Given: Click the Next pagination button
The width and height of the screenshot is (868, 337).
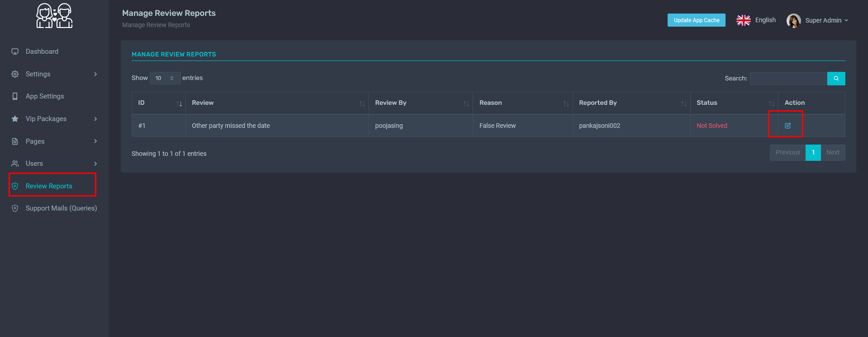Looking at the screenshot, I should 832,153.
